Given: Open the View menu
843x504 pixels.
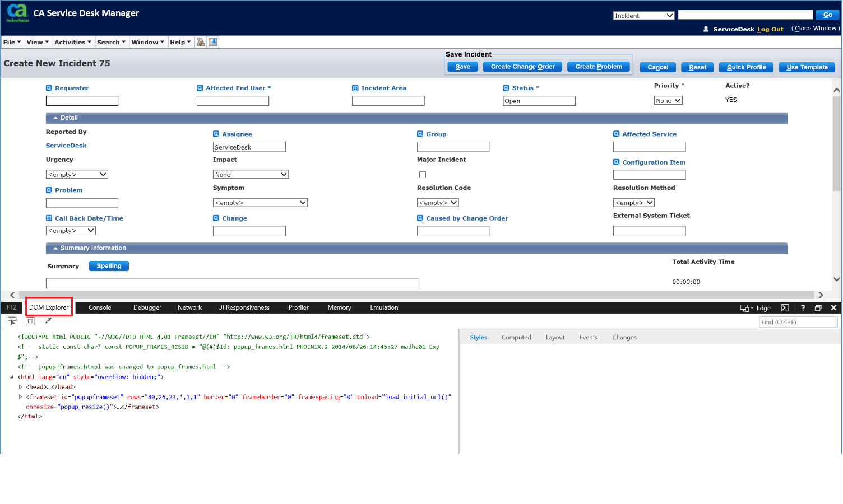Looking at the screenshot, I should click(38, 42).
